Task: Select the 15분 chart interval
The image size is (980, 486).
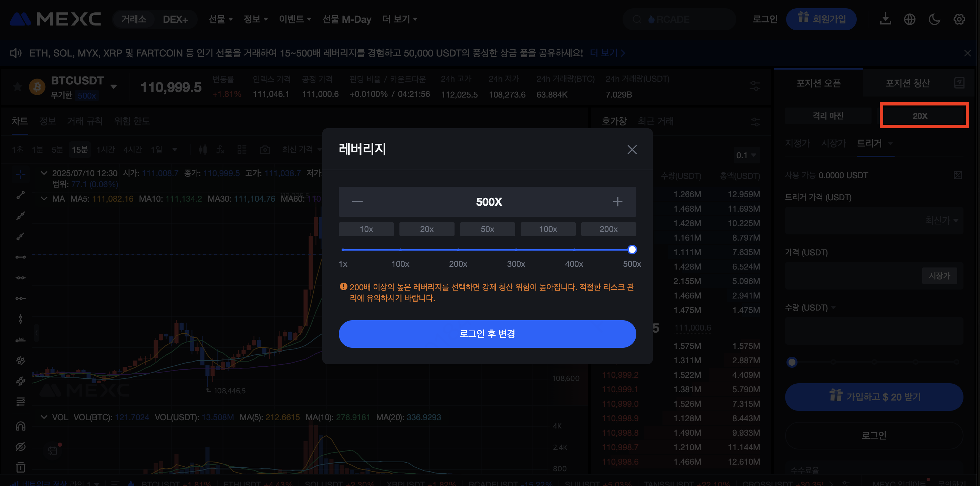Action: tap(80, 150)
